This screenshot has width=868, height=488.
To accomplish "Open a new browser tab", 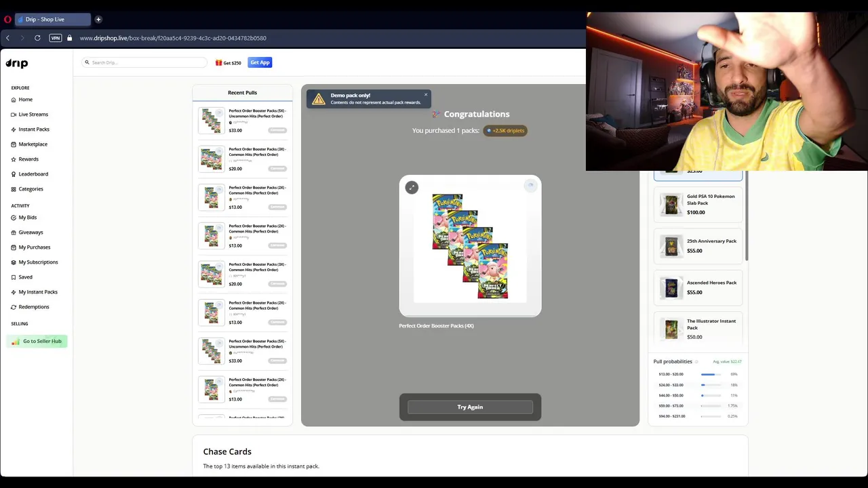I will pyautogui.click(x=98, y=19).
